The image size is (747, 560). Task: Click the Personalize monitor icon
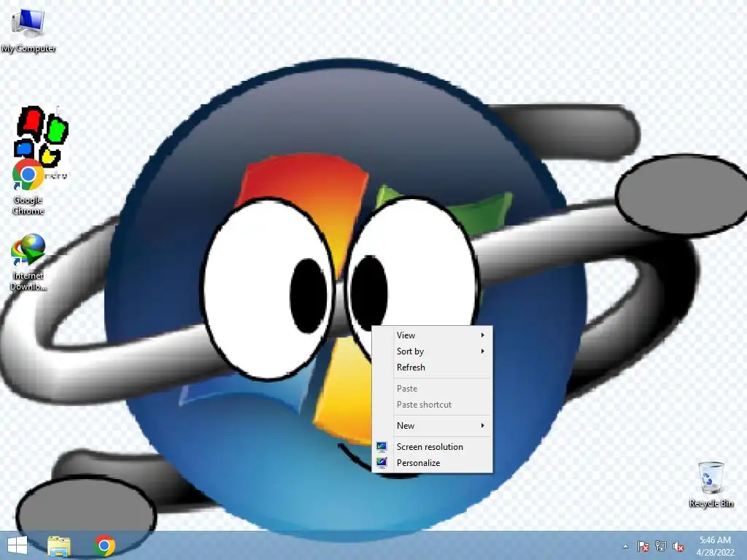(x=382, y=463)
